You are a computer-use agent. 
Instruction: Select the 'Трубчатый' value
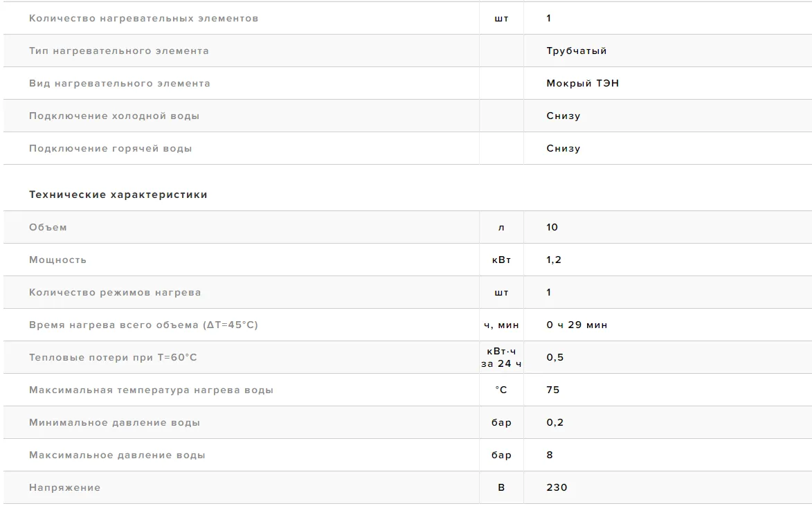(x=577, y=51)
